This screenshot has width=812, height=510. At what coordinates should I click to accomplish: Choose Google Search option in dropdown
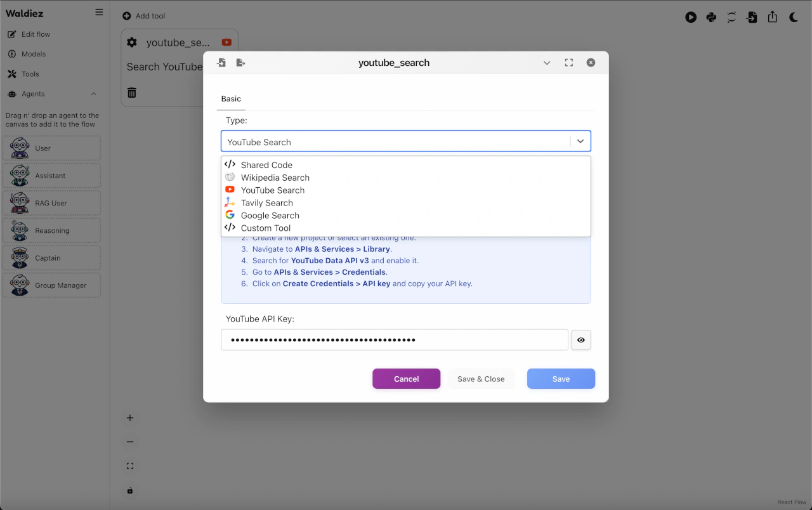(270, 216)
